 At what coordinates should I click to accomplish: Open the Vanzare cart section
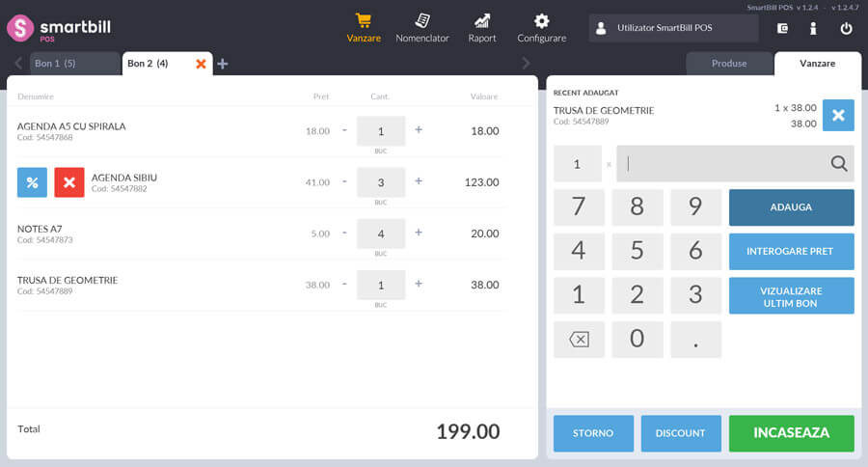click(x=364, y=28)
